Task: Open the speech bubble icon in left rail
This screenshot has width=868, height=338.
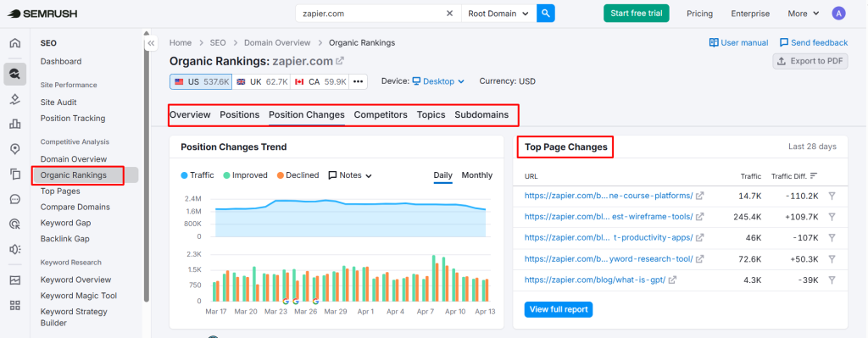Action: click(15, 199)
